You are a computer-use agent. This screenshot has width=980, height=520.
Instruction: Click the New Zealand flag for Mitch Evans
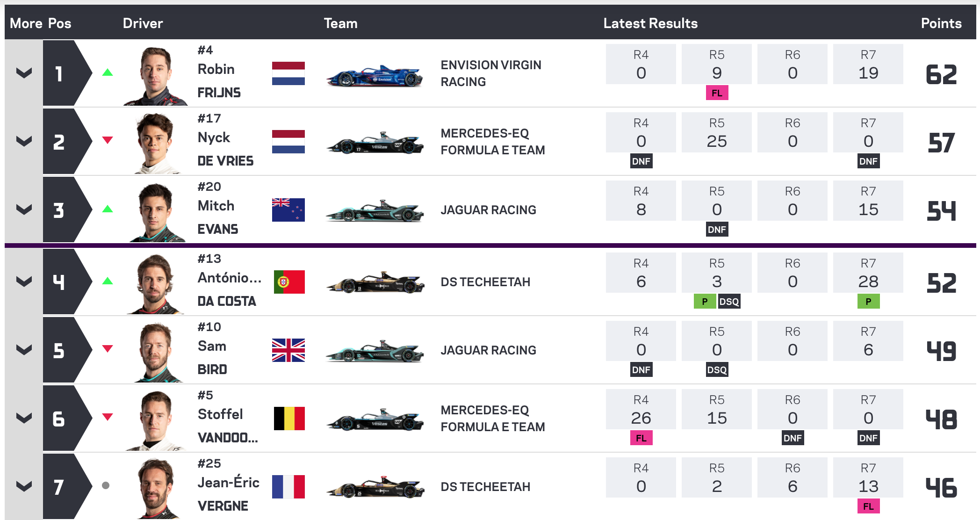(288, 210)
